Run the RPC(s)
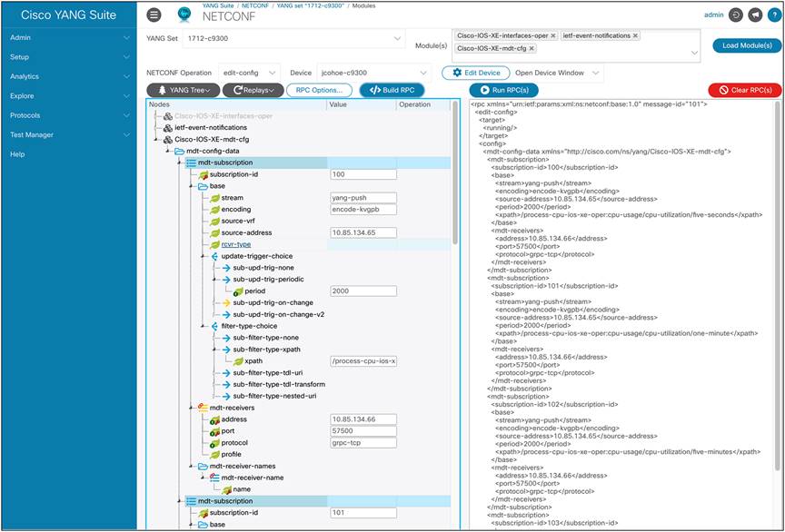 pyautogui.click(x=503, y=90)
